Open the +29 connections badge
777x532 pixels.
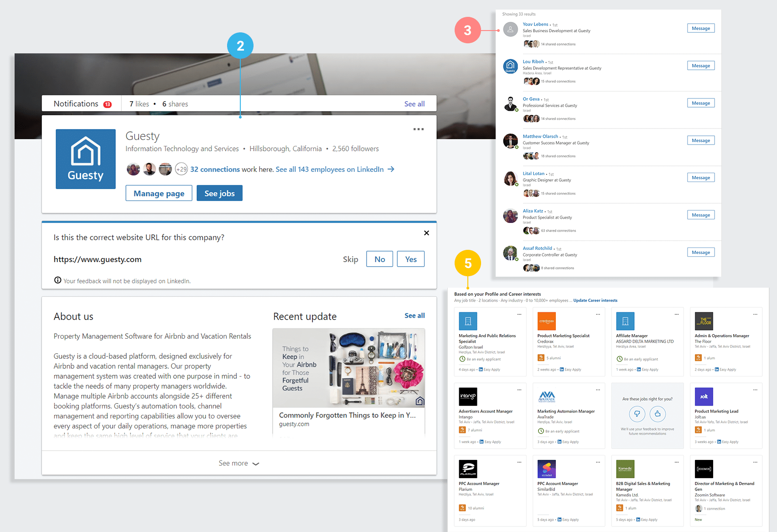(x=181, y=169)
